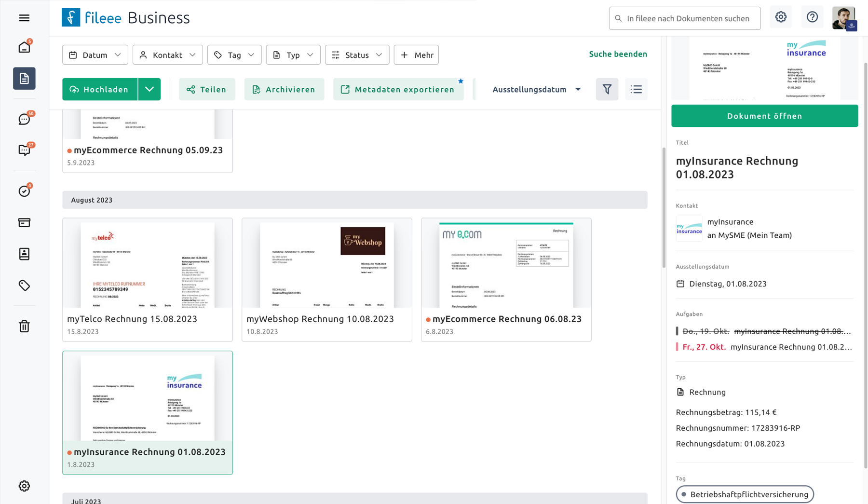
Task: Select the myTelco Rechnung 15.08.2023 thumbnail
Action: tap(147, 265)
